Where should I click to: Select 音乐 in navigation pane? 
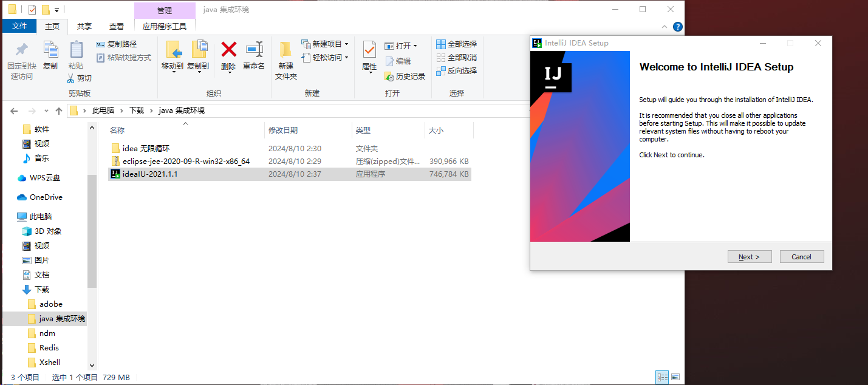(x=42, y=158)
